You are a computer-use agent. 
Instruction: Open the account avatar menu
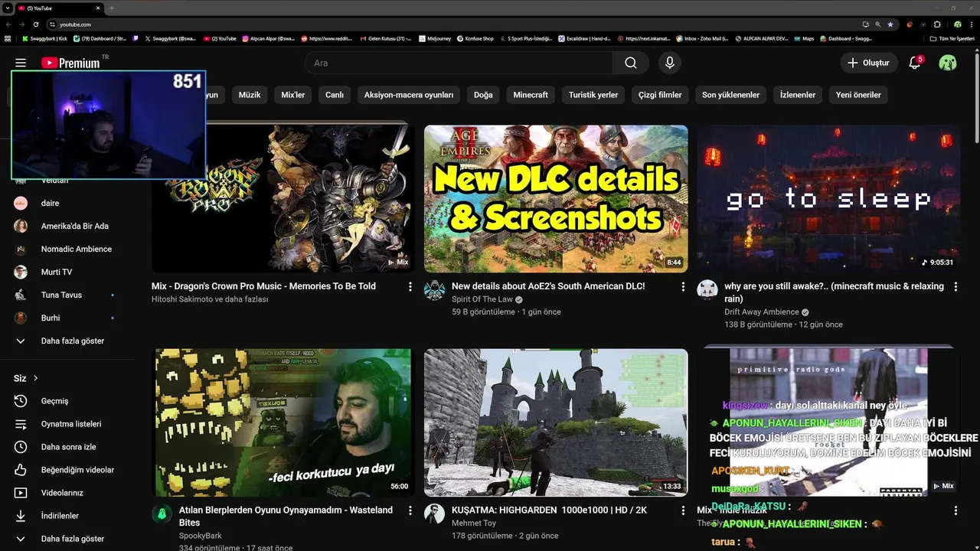[948, 63]
